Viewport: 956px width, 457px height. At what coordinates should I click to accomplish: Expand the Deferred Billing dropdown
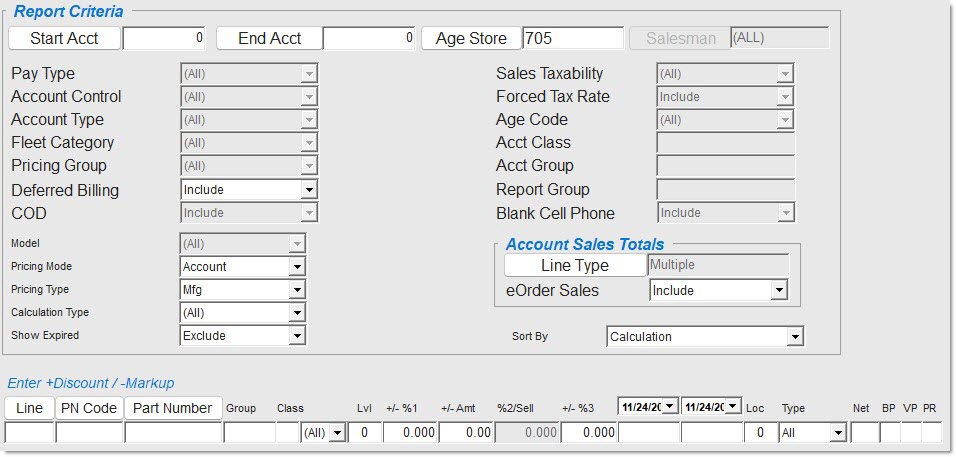point(309,190)
